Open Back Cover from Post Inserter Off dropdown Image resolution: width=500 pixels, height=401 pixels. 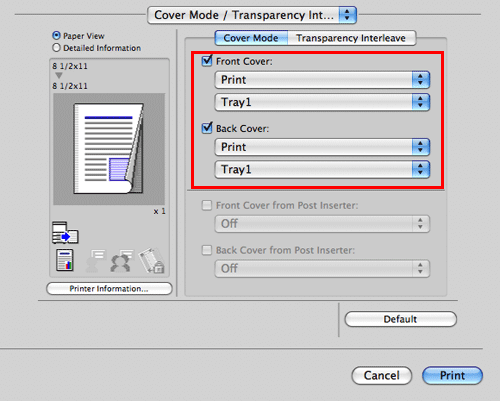point(322,268)
